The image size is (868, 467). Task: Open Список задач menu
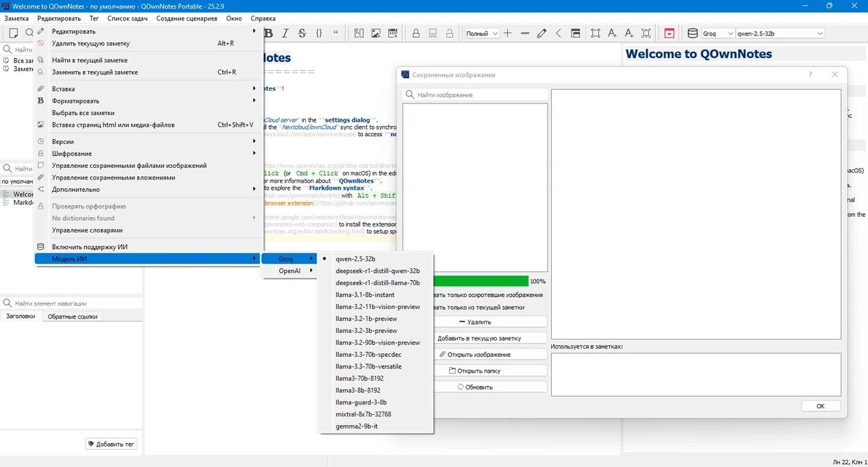coord(126,18)
